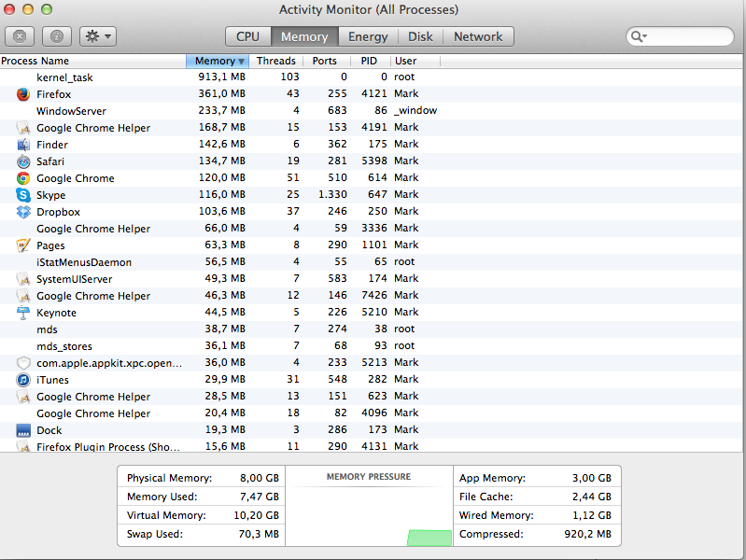Click the Google Chrome icon
The image size is (746, 560).
[23, 178]
